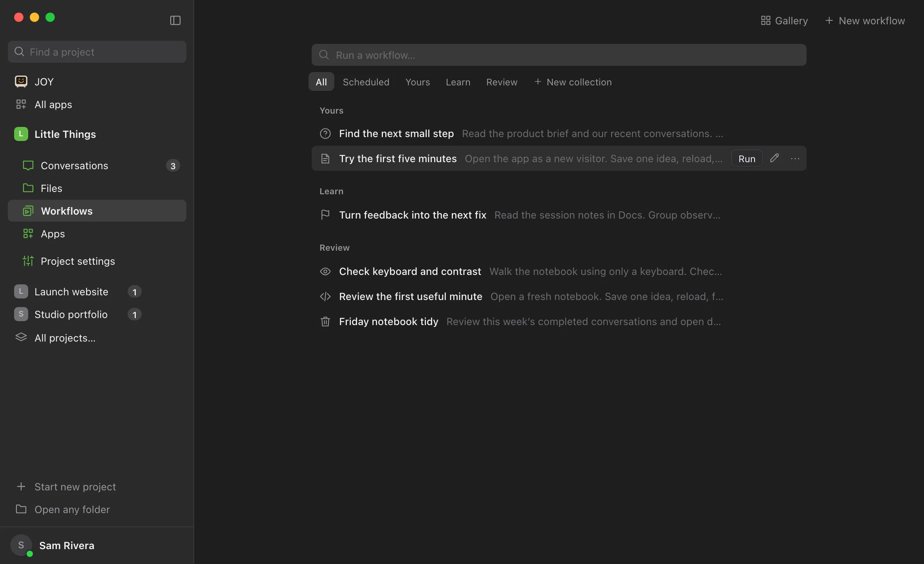
Task: Open more options for Try the first five minutes
Action: 795,159
